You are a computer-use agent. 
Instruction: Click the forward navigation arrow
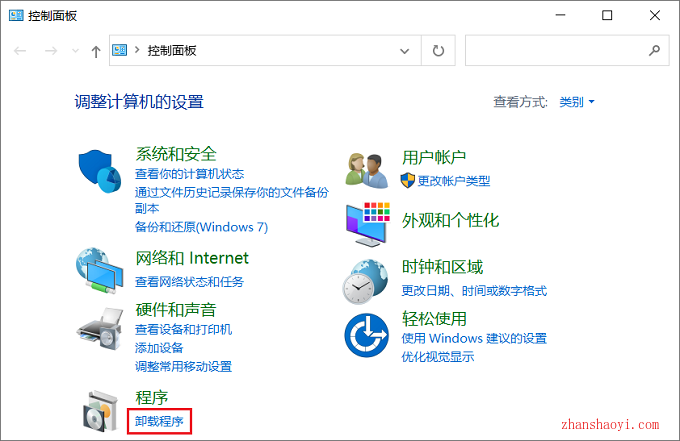click(x=51, y=51)
